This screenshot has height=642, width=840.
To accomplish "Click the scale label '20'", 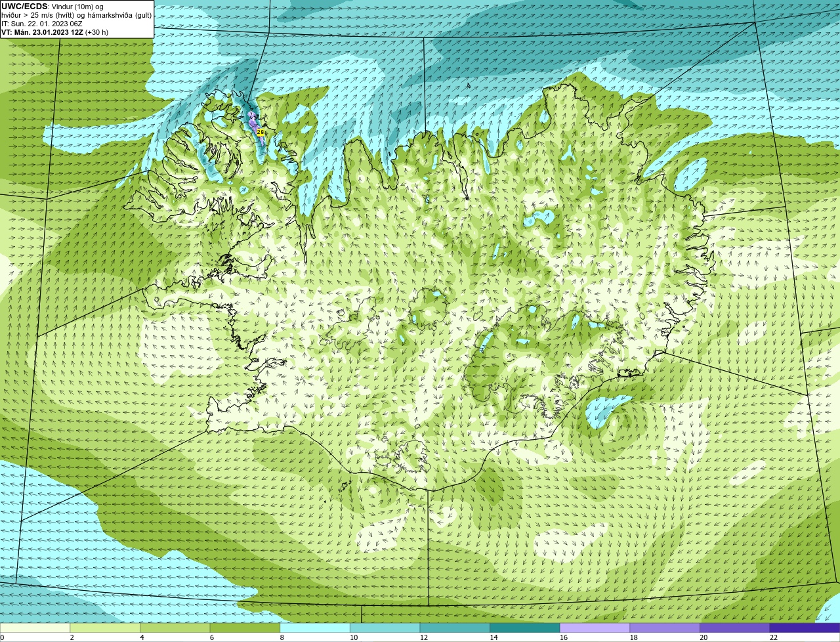I will click(x=703, y=637).
